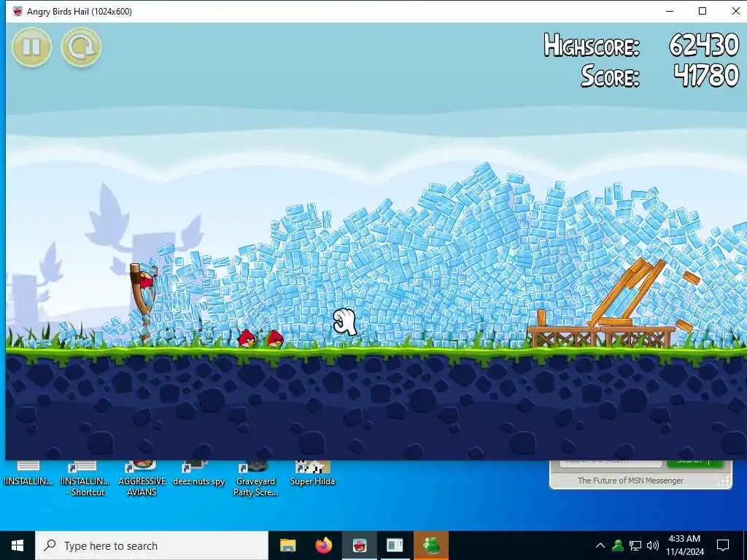Show hidden system tray icons
The image size is (747, 560).
click(600, 545)
